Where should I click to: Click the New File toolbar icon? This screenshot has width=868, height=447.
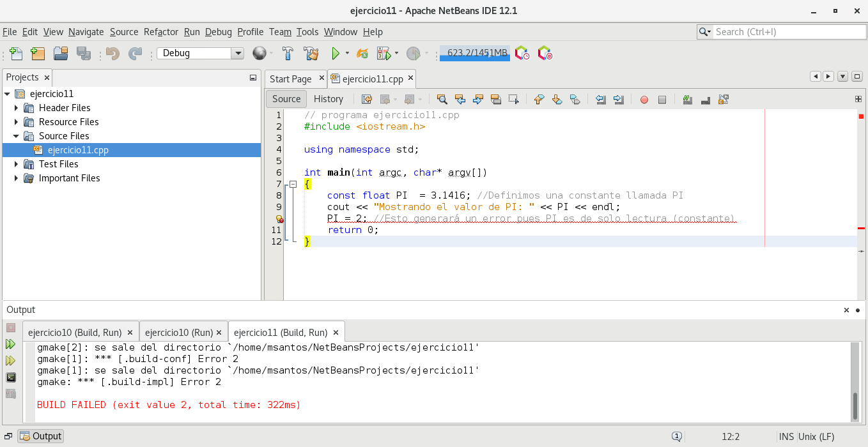click(x=16, y=54)
